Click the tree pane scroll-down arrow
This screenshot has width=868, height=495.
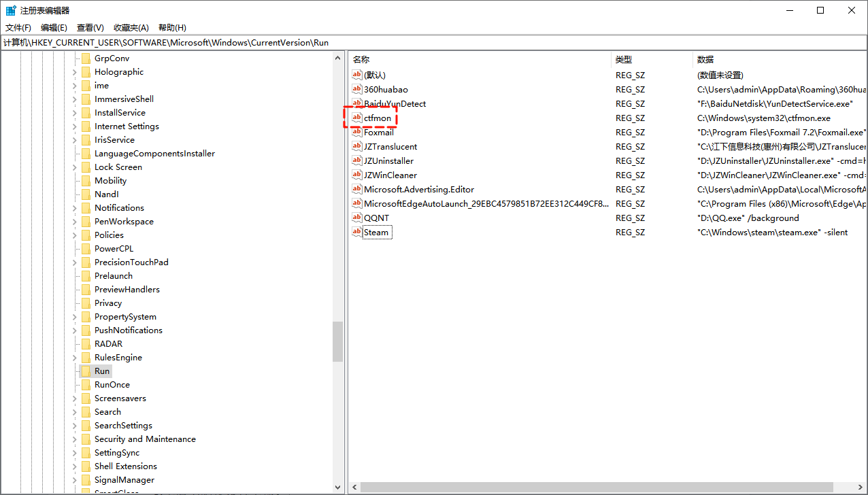pyautogui.click(x=338, y=487)
